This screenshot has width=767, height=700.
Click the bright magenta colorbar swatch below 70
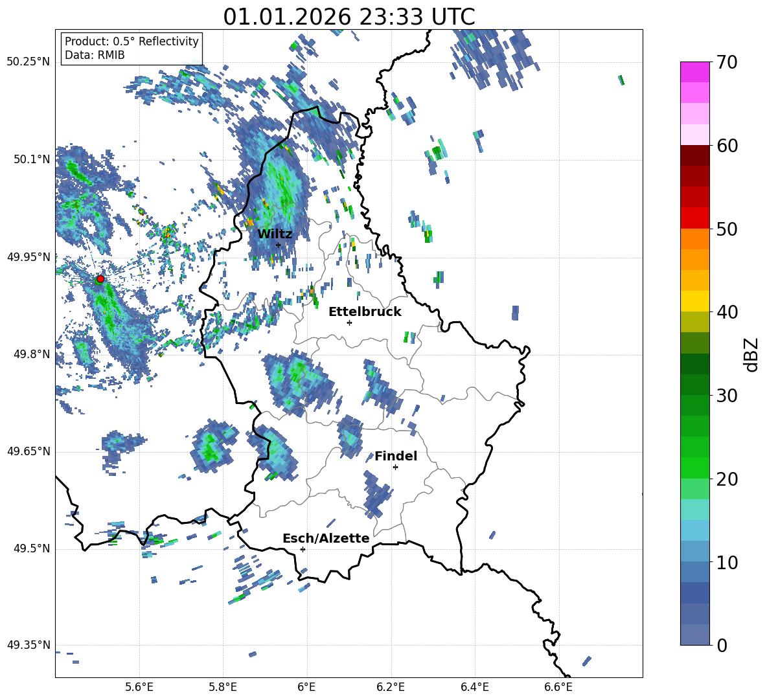pyautogui.click(x=694, y=72)
